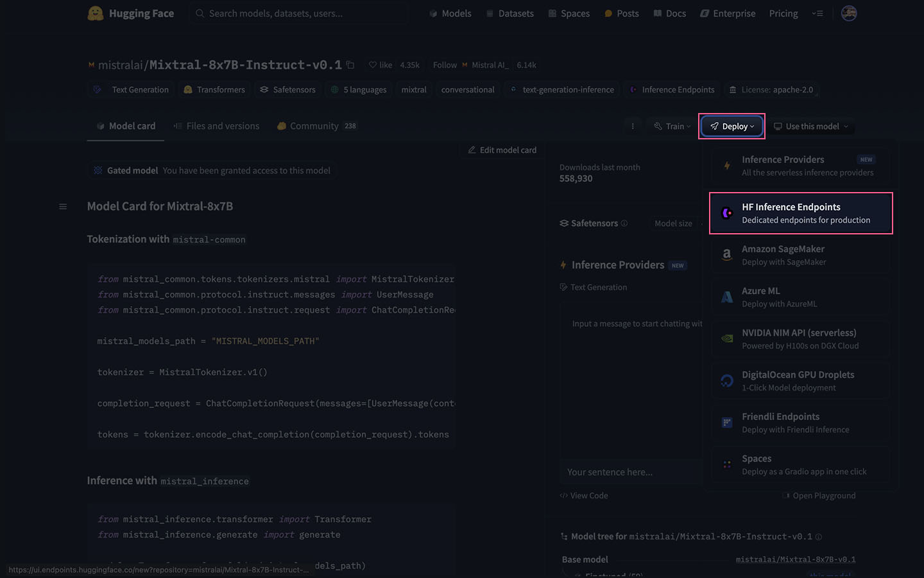Open Enterprise in the top navigation
Image resolution: width=924 pixels, height=578 pixels.
click(x=728, y=13)
